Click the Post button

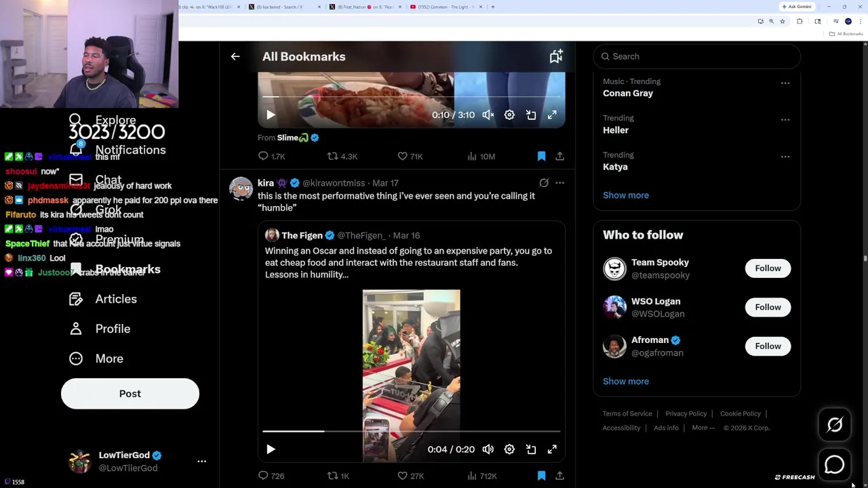pos(130,394)
